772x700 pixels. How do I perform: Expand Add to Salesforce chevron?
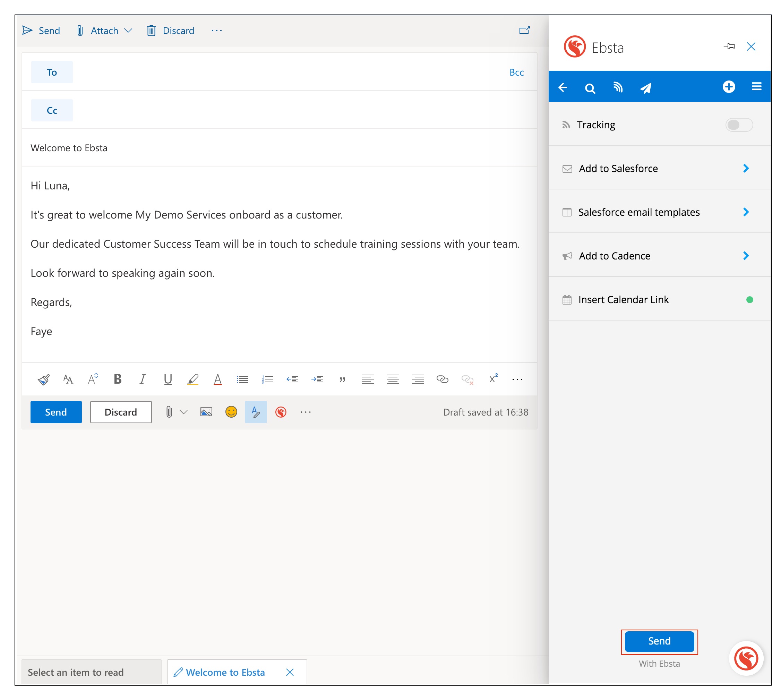point(746,169)
